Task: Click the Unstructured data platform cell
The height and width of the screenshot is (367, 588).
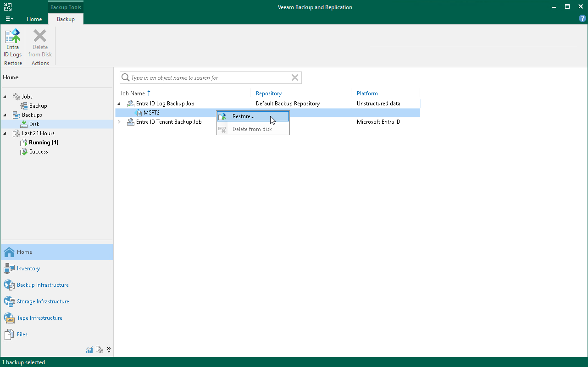Action: [378, 104]
